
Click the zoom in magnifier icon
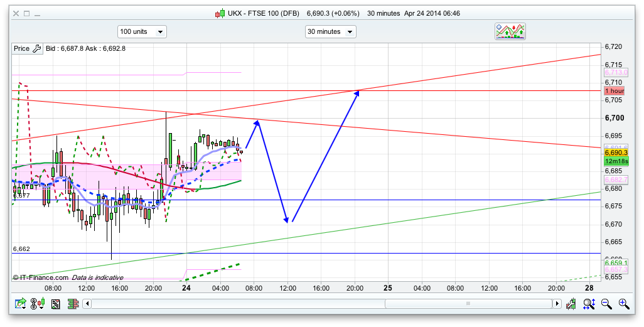point(623,304)
